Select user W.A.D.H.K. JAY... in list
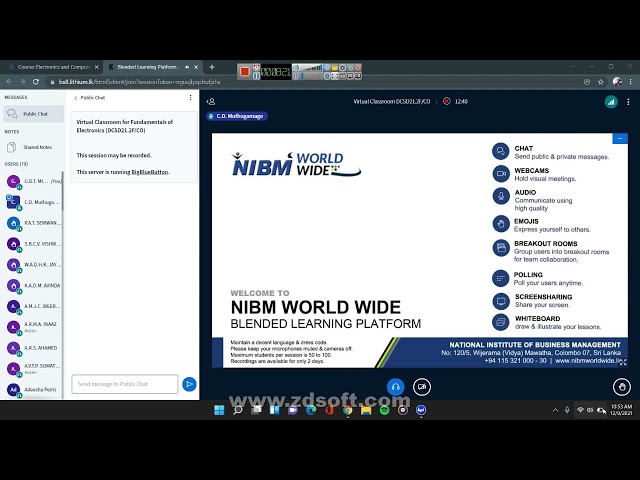 coord(33,264)
